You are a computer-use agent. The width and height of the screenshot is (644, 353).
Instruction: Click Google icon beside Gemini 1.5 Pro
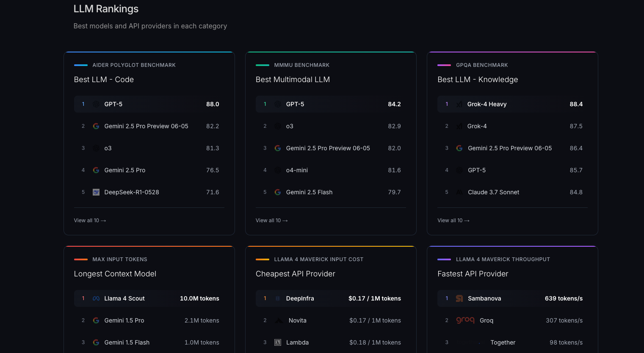point(96,320)
